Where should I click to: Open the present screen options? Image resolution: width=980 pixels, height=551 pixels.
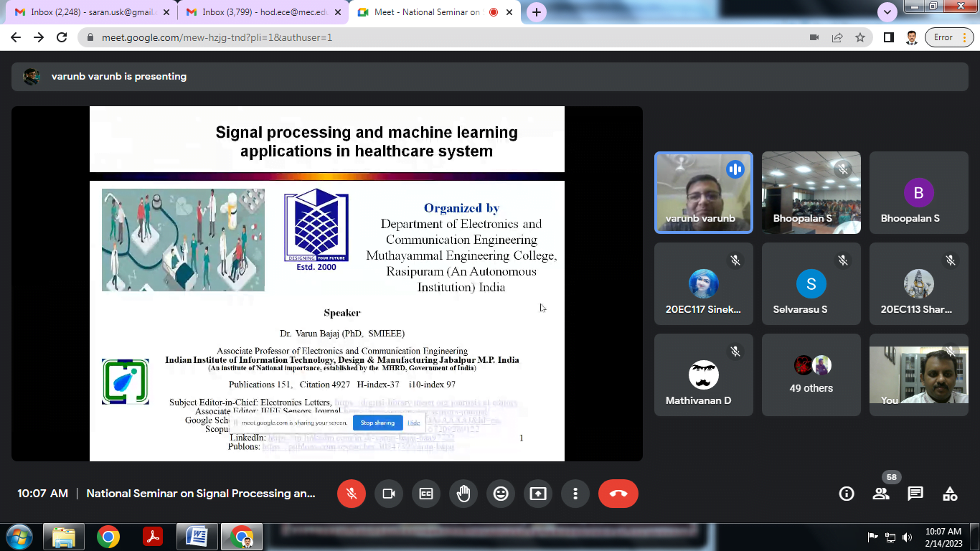coord(538,494)
